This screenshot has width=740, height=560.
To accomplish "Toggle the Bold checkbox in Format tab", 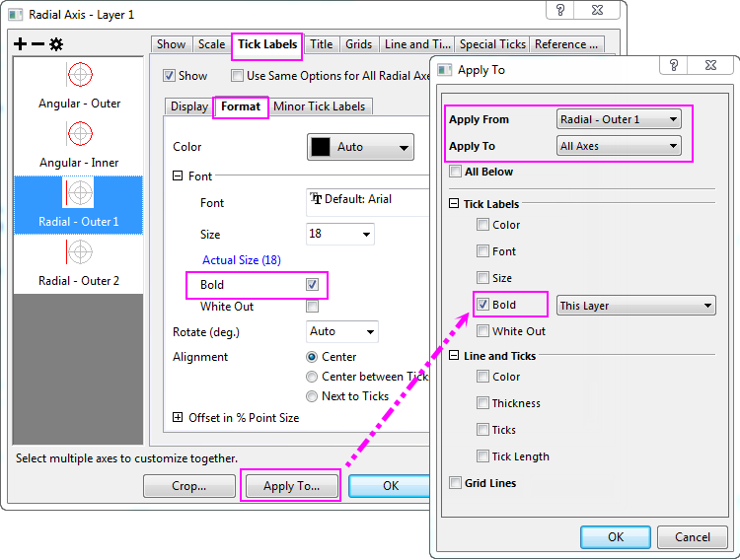I will (312, 285).
